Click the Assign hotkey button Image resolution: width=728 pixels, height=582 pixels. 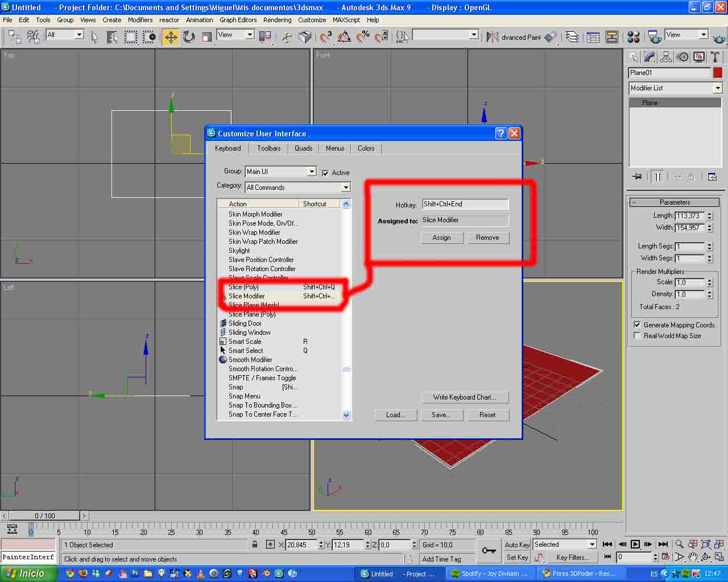[441, 238]
